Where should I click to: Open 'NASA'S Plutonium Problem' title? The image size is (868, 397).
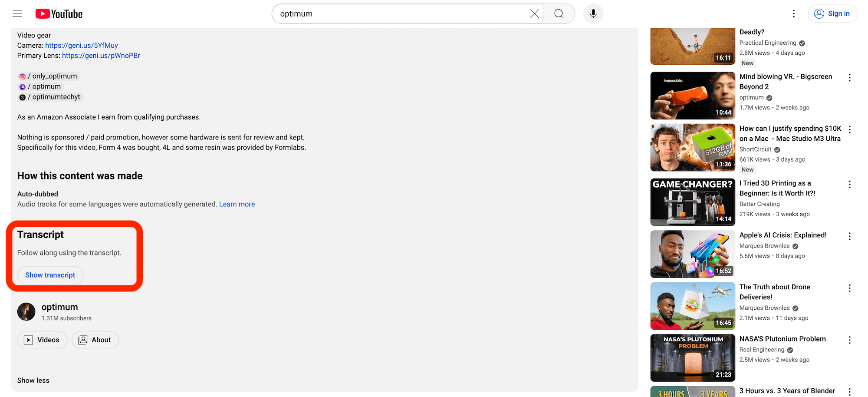(x=783, y=339)
